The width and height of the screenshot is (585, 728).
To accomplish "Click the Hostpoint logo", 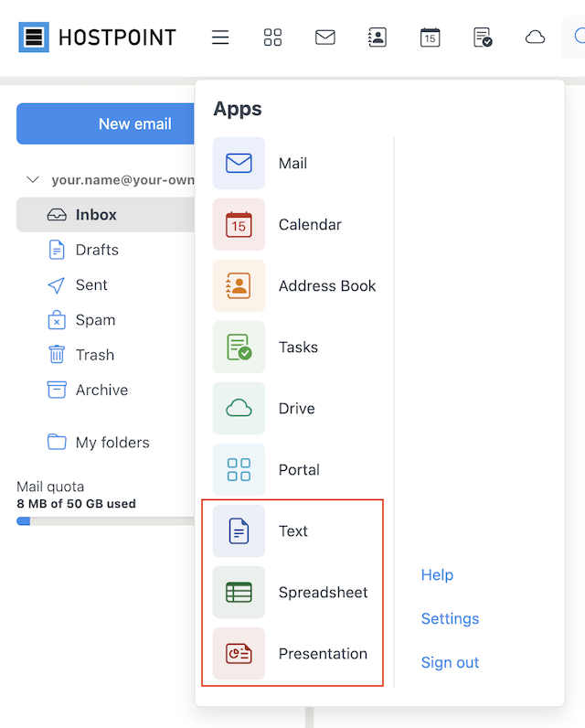I will click(x=98, y=37).
